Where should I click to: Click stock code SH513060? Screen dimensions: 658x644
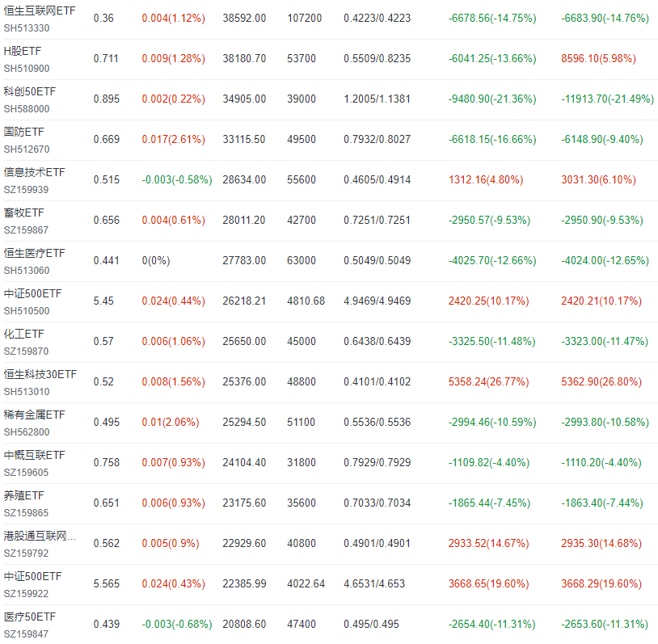[x=27, y=271]
